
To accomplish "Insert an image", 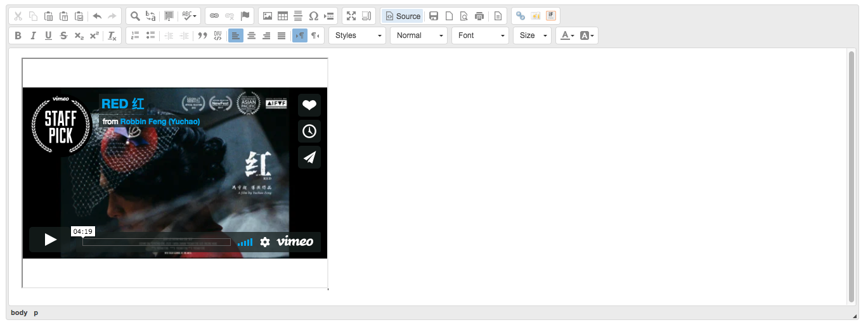I will [x=268, y=16].
